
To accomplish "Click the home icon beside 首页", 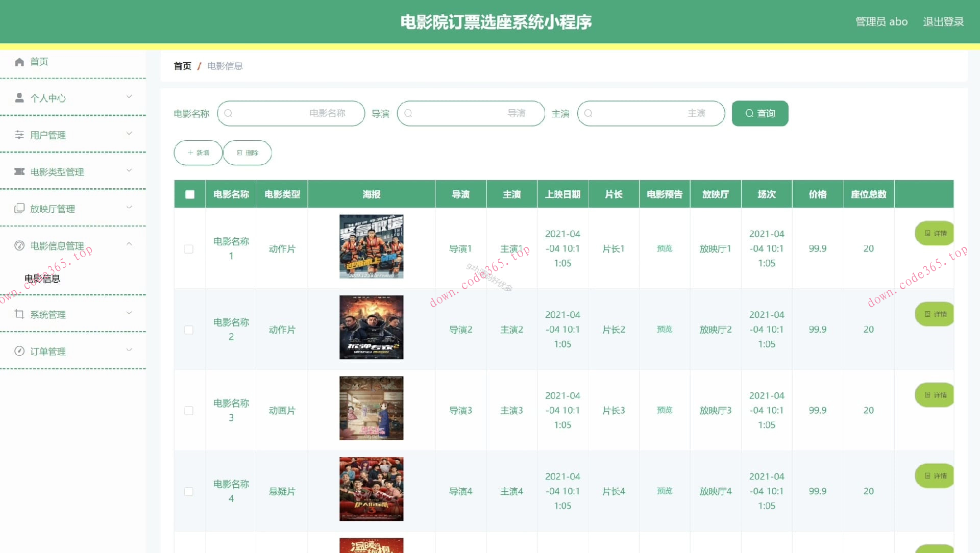I will pos(19,61).
